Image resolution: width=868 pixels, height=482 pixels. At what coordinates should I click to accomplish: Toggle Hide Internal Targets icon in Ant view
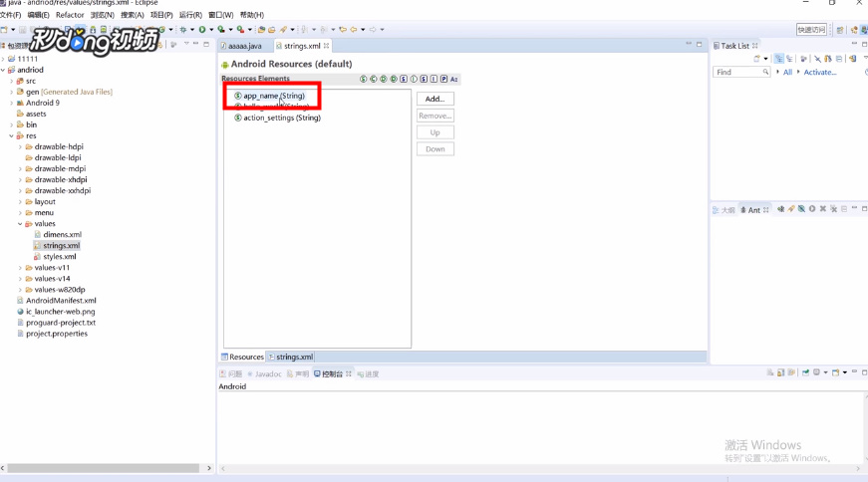point(801,209)
